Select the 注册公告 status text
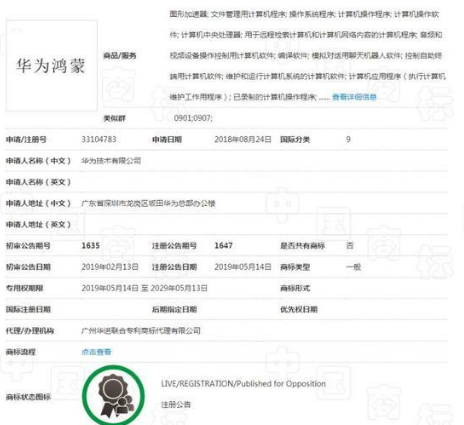The image size is (464, 425). click(176, 405)
